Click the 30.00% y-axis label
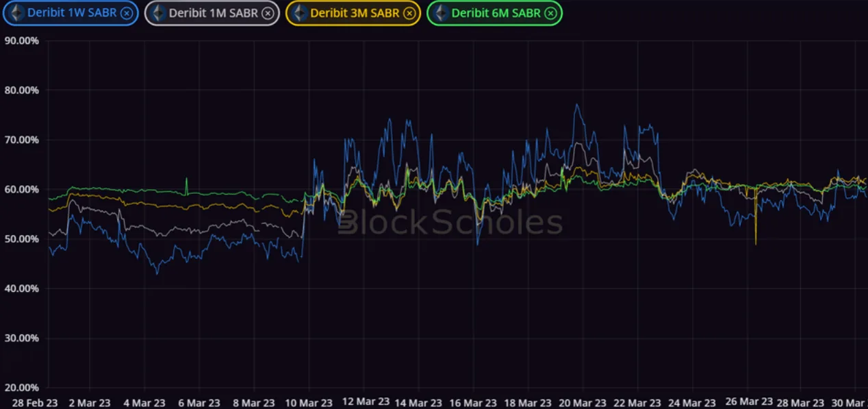 tap(21, 338)
